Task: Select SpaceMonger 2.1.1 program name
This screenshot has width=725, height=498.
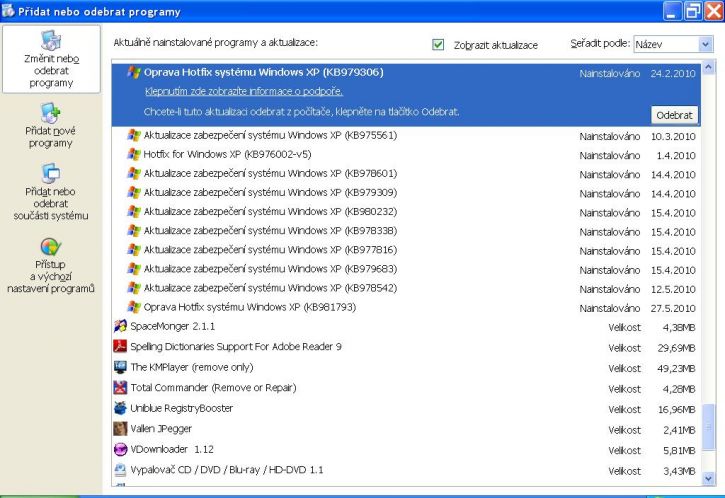Action: click(172, 326)
